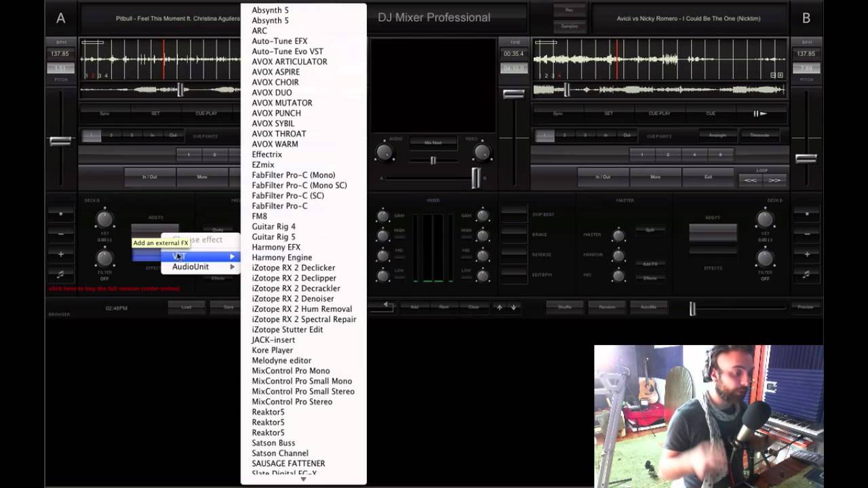Viewport: 868px width, 488px height.
Task: Toggle the BRAKE button
Action: [x=514, y=235]
